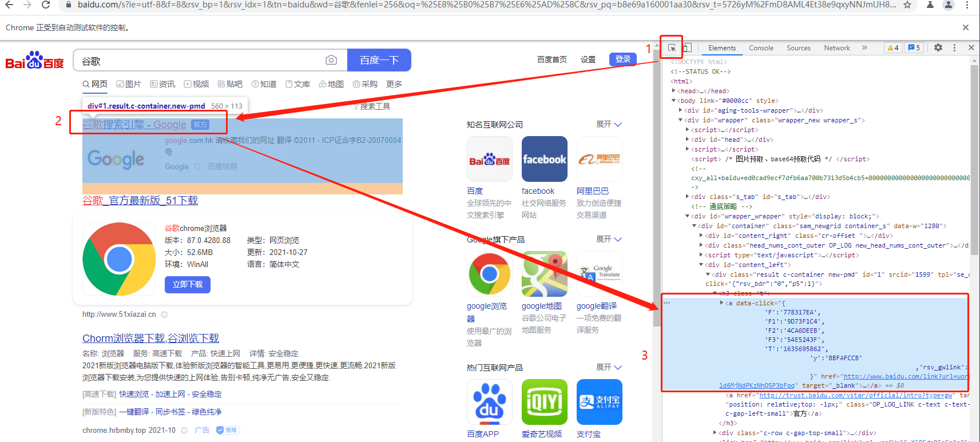
Task: Expand div id="aging-tools-wrapper" node
Action: tap(680, 110)
